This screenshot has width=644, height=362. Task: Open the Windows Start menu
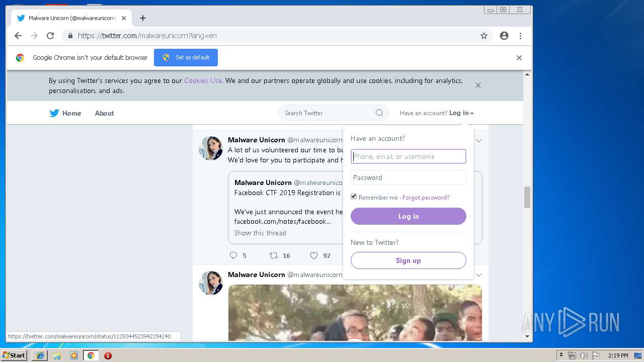(14, 355)
